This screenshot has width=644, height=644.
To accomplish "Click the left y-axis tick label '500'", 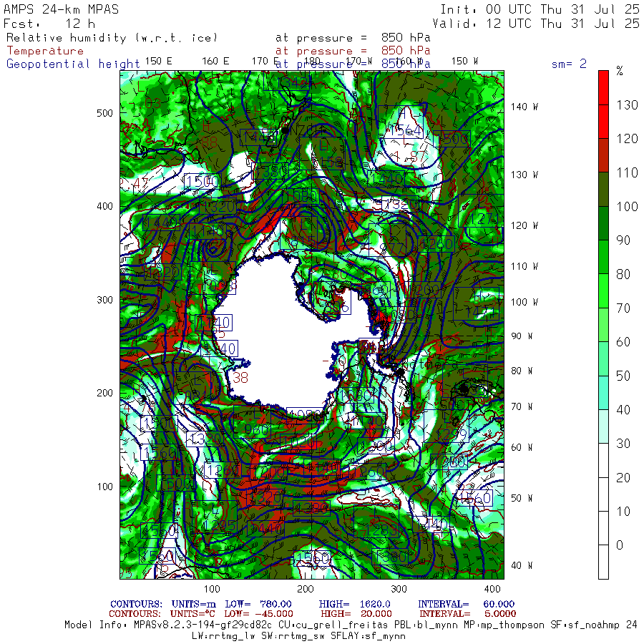I will pos(104,113).
